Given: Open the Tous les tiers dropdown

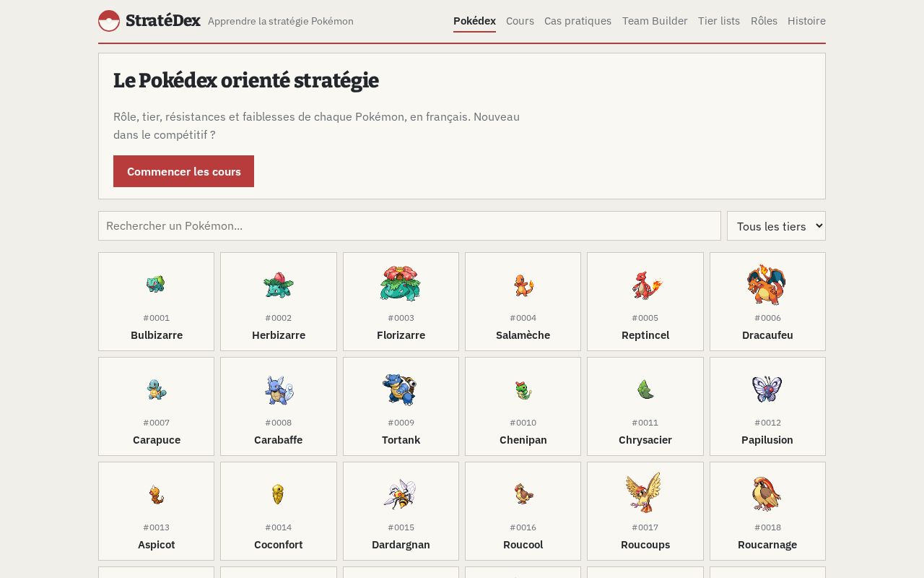Looking at the screenshot, I should (x=776, y=226).
